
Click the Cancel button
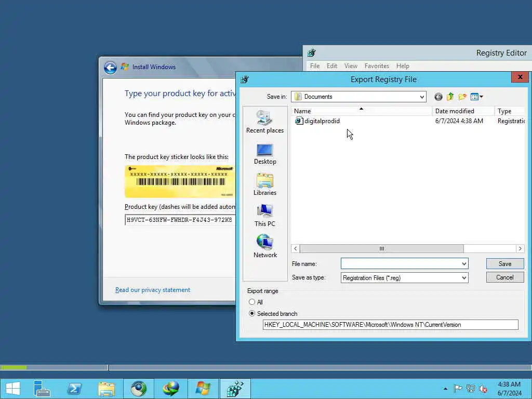tap(505, 277)
